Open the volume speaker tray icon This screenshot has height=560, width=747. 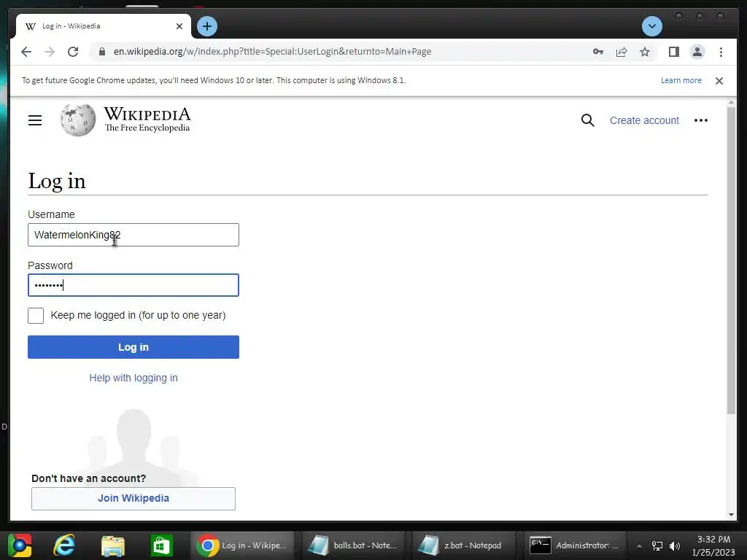coord(675,545)
